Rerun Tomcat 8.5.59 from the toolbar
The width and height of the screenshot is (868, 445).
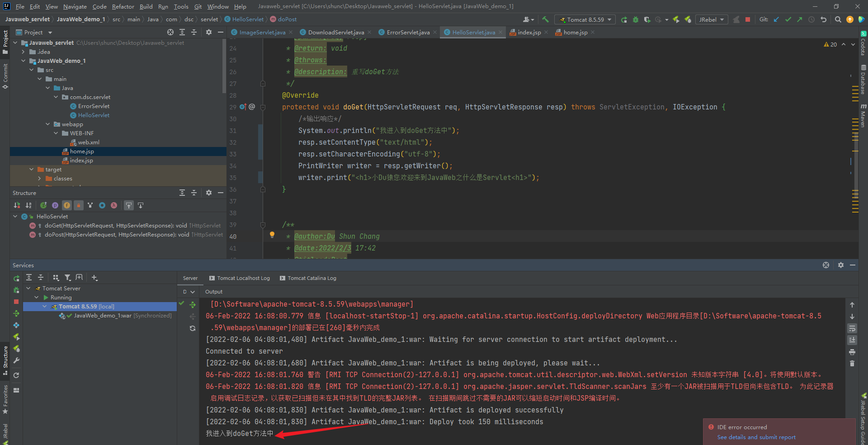[624, 19]
